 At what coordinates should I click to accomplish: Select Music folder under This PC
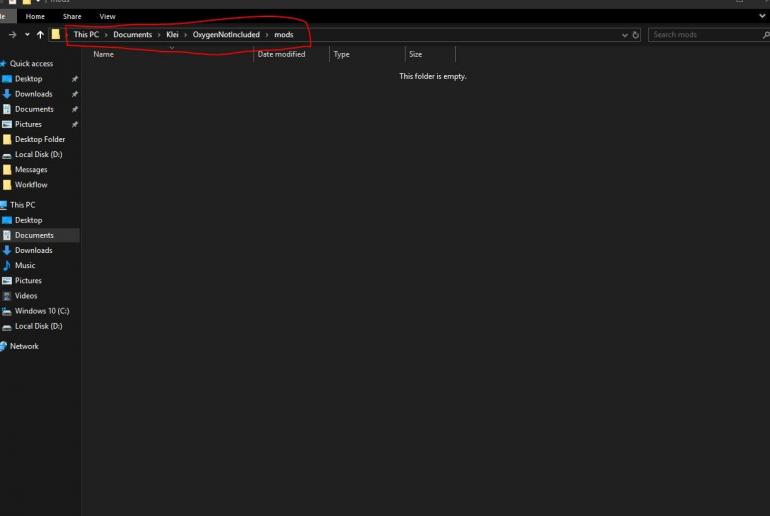click(x=25, y=265)
